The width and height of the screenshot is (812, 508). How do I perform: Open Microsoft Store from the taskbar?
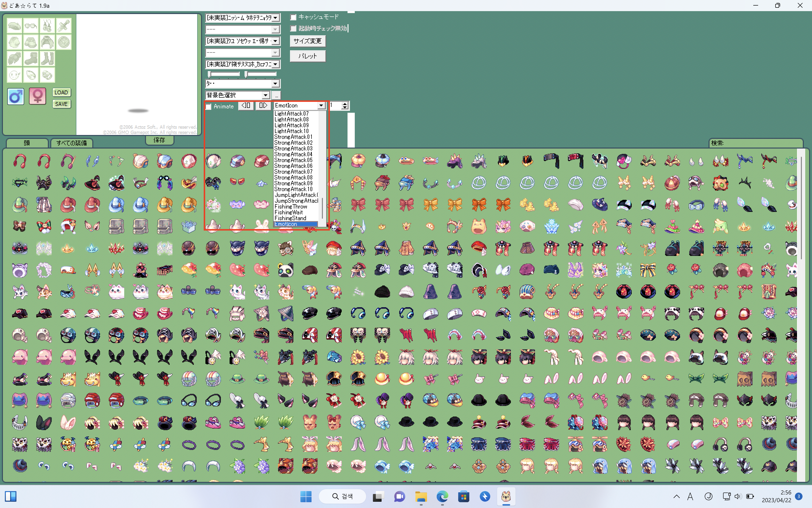(464, 497)
